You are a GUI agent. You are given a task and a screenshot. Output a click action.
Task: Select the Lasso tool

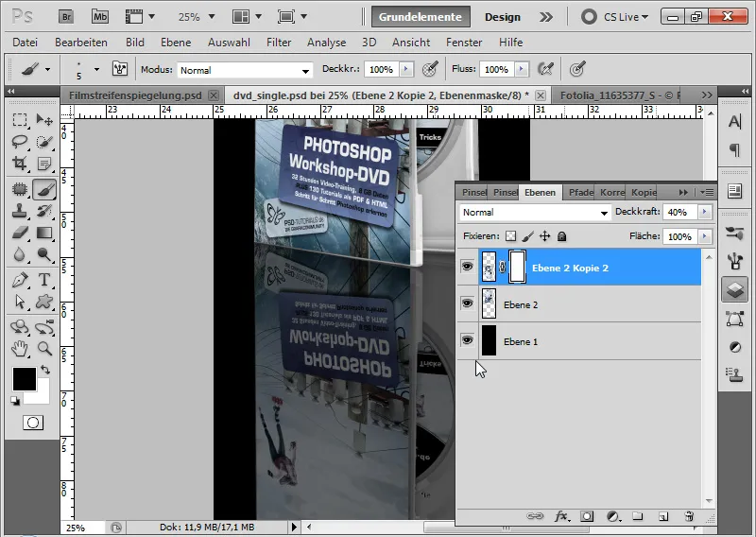click(x=20, y=142)
